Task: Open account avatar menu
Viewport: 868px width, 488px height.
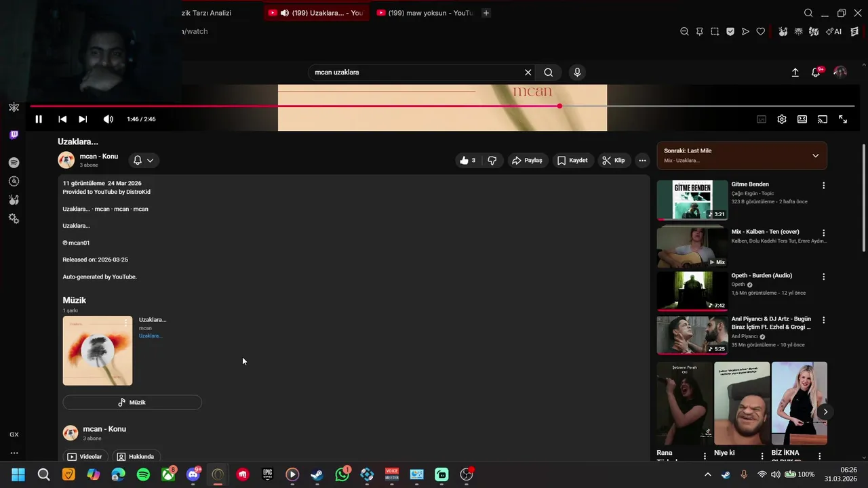Action: 840,72
